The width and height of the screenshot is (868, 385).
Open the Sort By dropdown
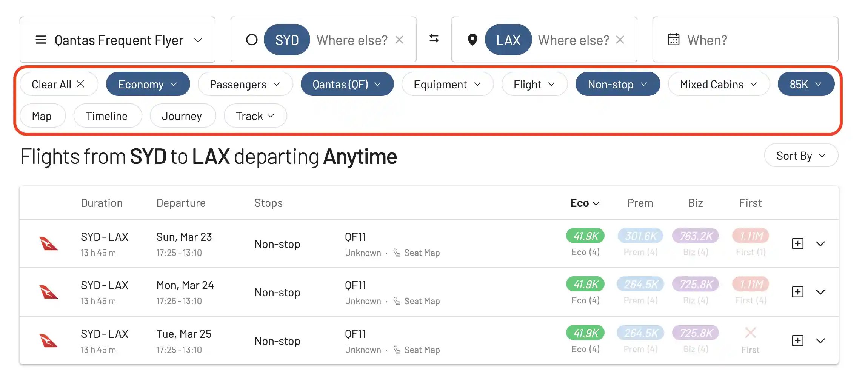tap(801, 156)
